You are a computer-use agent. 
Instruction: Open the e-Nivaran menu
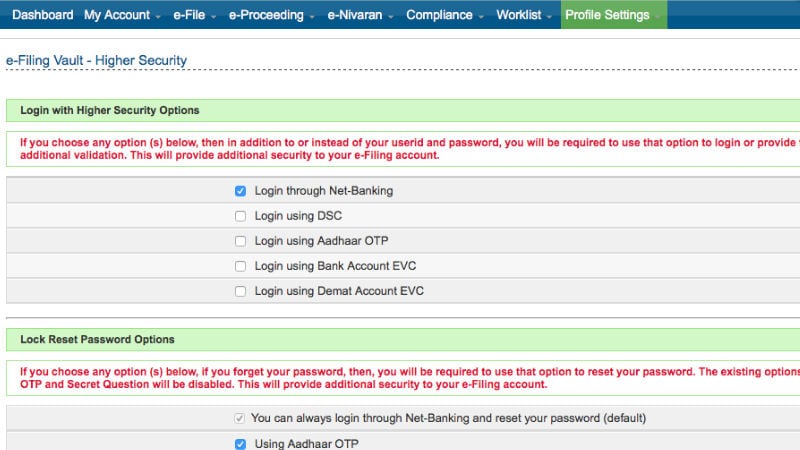360,15
